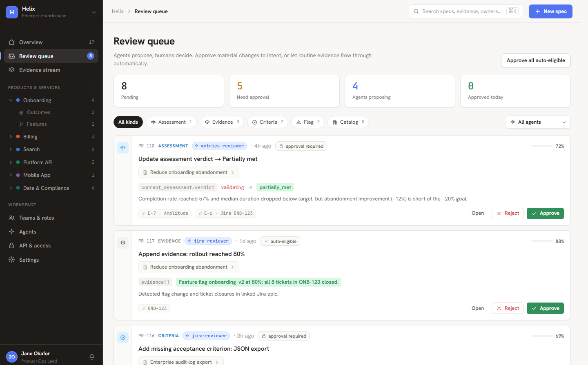Open ONB-123 link in PR-117

(x=154, y=308)
